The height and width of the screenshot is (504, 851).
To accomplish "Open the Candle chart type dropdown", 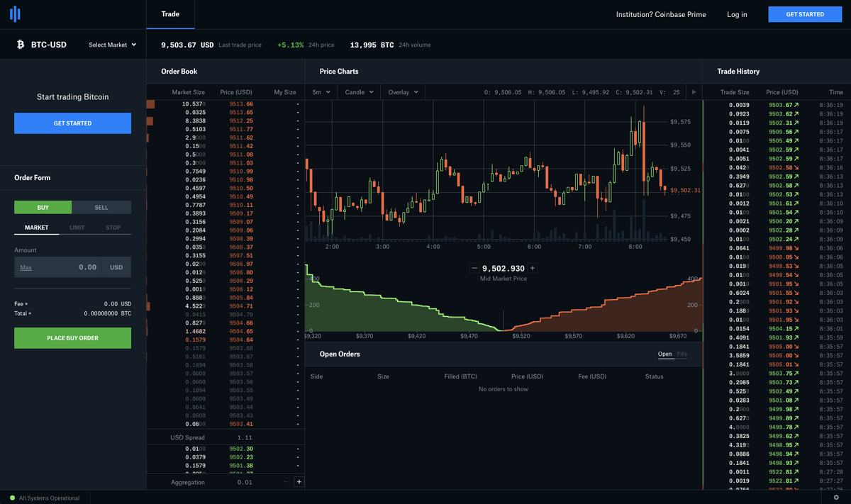I will pyautogui.click(x=359, y=92).
